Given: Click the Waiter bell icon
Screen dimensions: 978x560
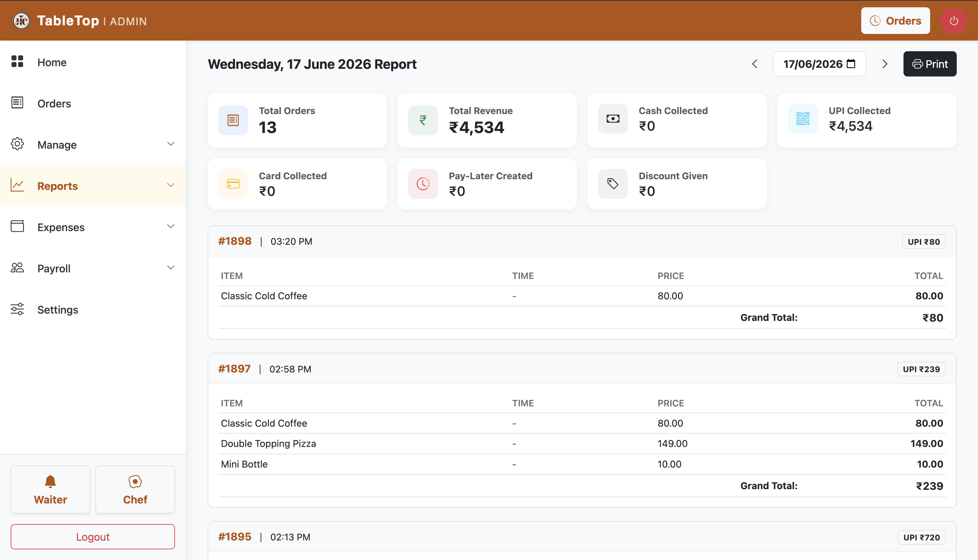Looking at the screenshot, I should 51,482.
